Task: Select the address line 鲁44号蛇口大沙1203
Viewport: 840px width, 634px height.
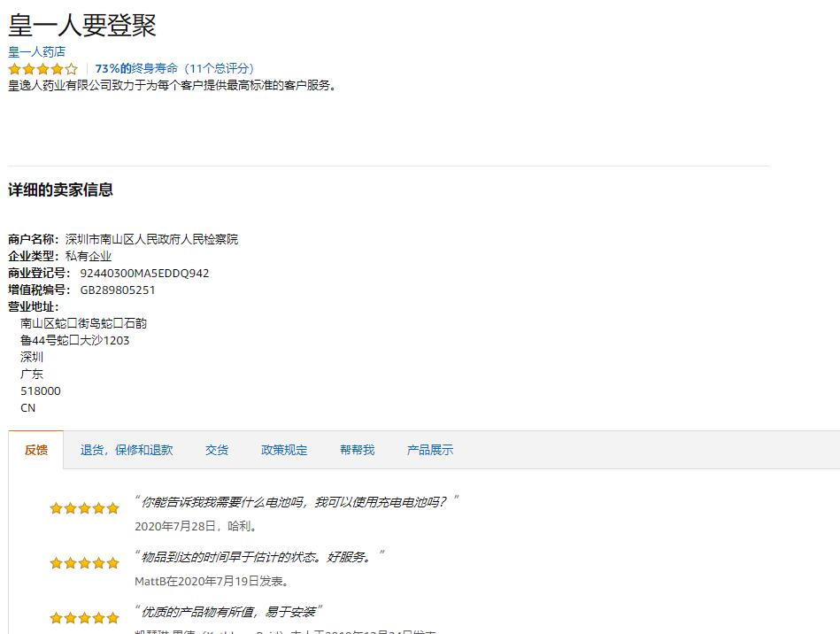Action: (75, 340)
